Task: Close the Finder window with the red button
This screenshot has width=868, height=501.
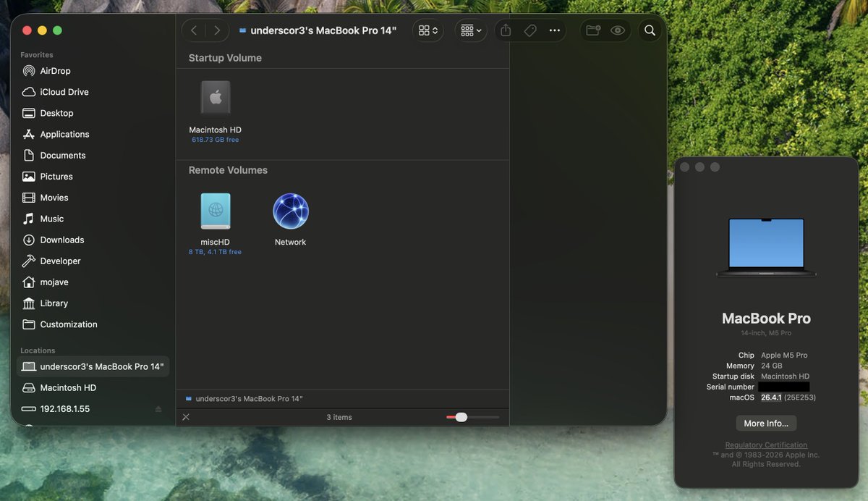Action: 27,30
